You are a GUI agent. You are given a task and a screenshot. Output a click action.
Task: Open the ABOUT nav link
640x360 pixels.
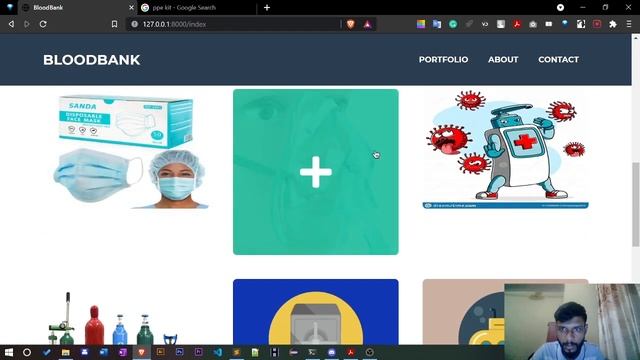pyautogui.click(x=503, y=60)
